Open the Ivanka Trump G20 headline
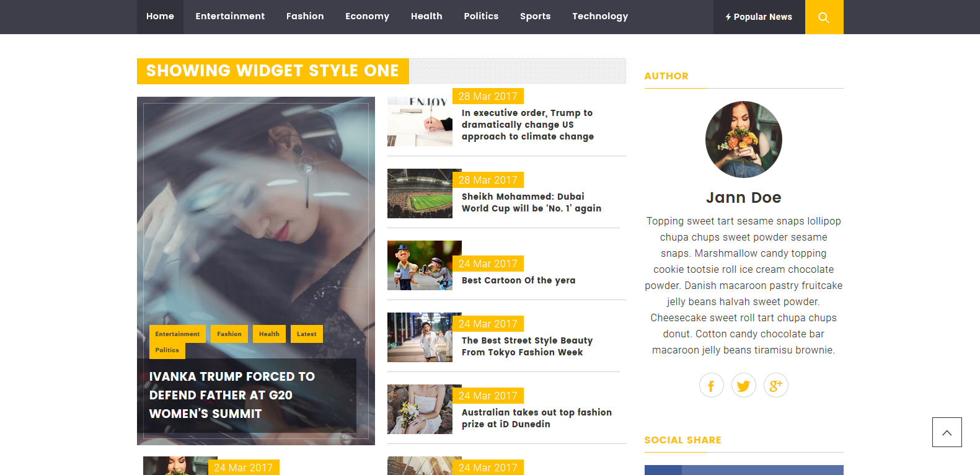Screen dimensions: 980x475 click(x=232, y=395)
